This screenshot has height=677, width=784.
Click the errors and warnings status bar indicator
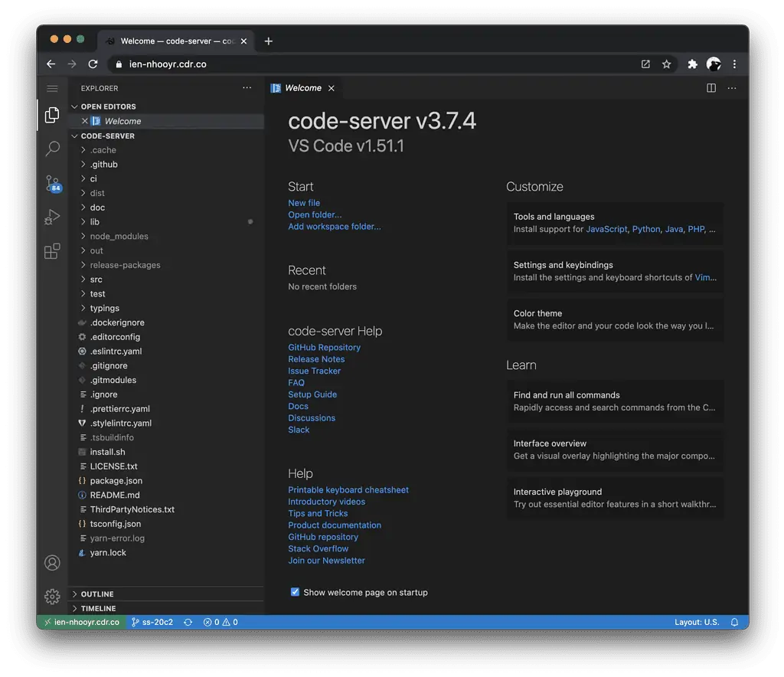point(220,622)
